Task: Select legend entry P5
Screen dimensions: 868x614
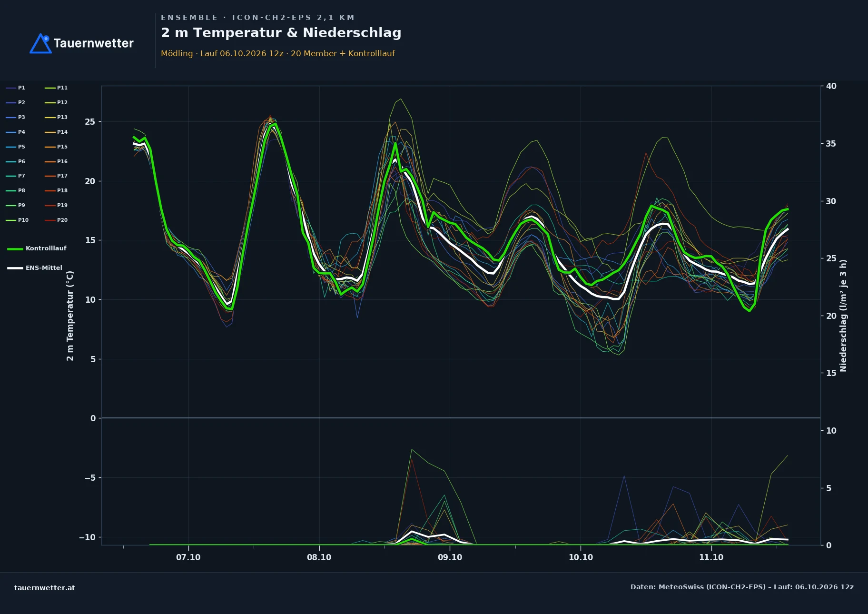Action: (x=16, y=147)
